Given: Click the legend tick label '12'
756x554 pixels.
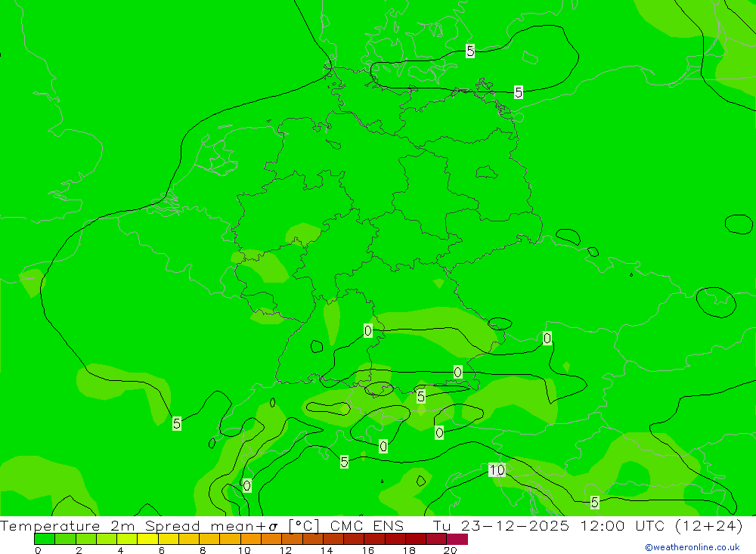Looking at the screenshot, I should (x=286, y=550).
